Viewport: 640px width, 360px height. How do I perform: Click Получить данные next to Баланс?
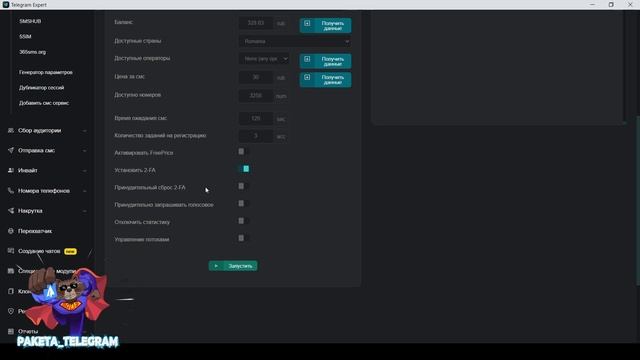325,25
